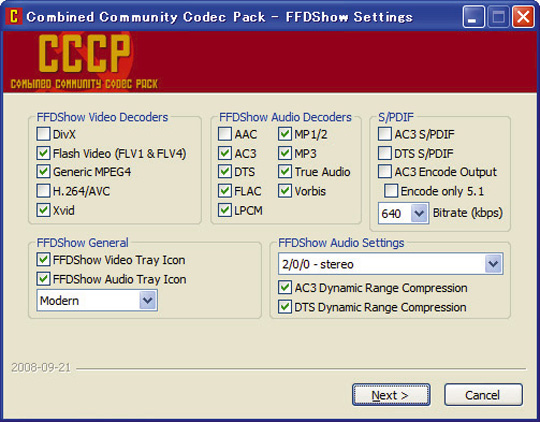Enable the DivX video decoder
The width and height of the screenshot is (540, 422).
[x=43, y=134]
